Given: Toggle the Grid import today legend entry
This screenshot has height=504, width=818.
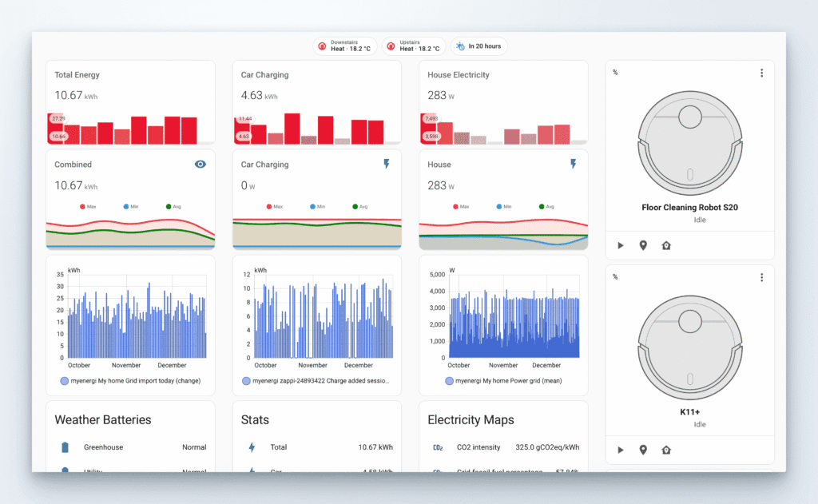Looking at the screenshot, I should (x=130, y=381).
